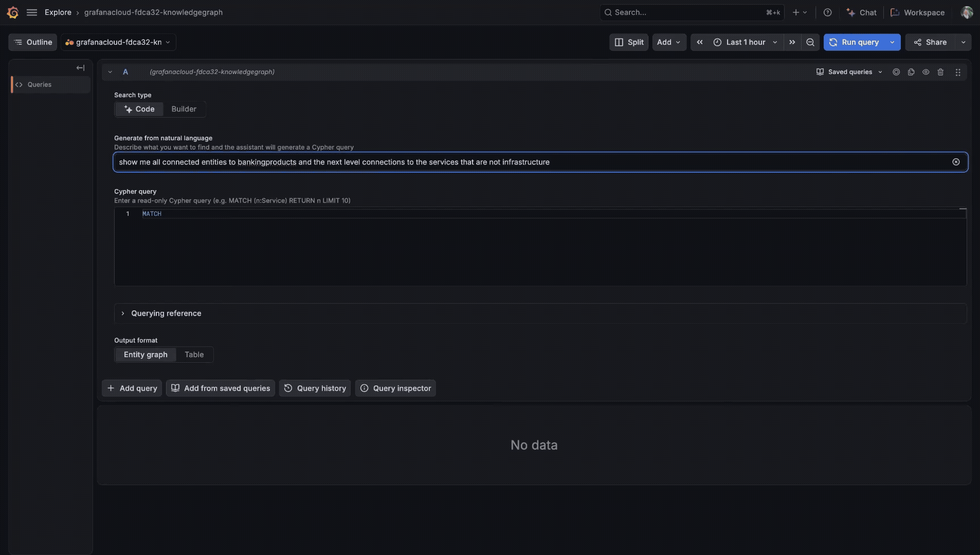Click the Grafana logo icon
The width and height of the screenshot is (980, 555).
13,12
